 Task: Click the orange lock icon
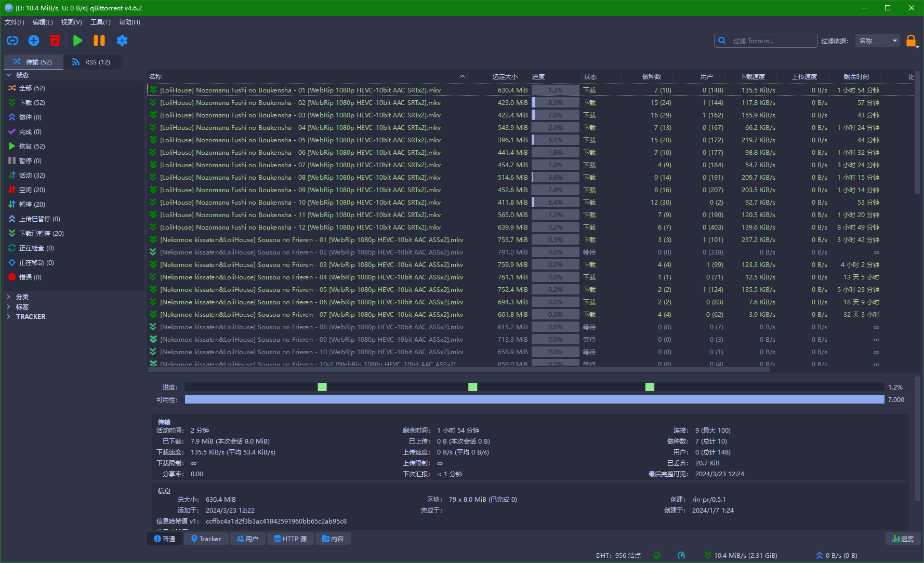(x=910, y=41)
